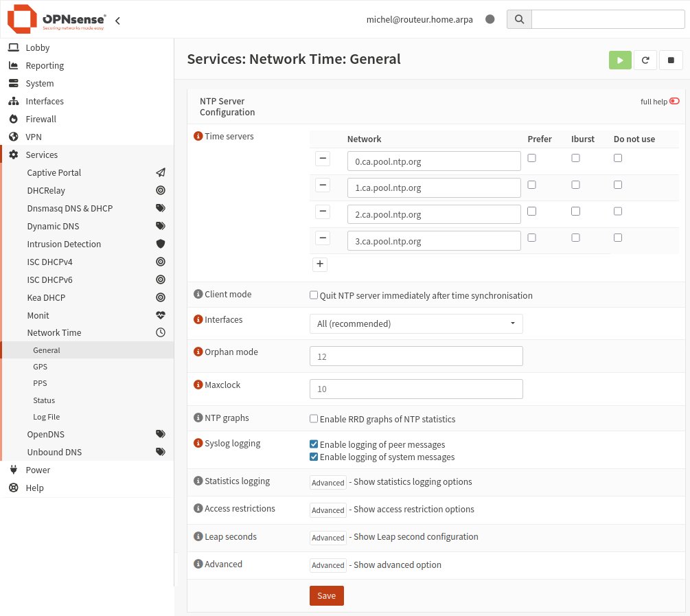Open the Interfaces dropdown showing All (recommended)
This screenshot has height=616, width=690.
(416, 323)
